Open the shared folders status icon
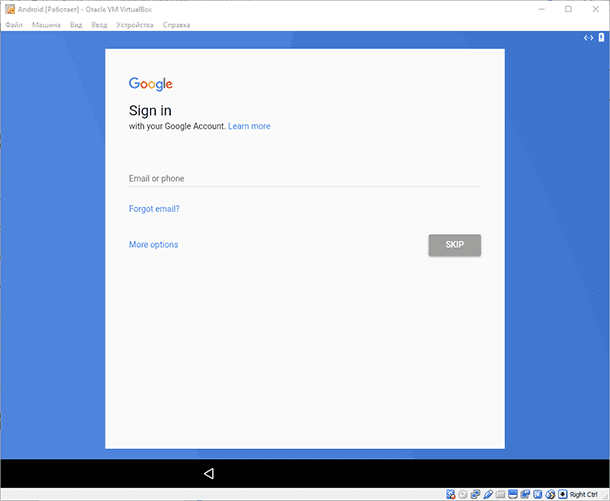This screenshot has height=501, width=610. click(500, 494)
